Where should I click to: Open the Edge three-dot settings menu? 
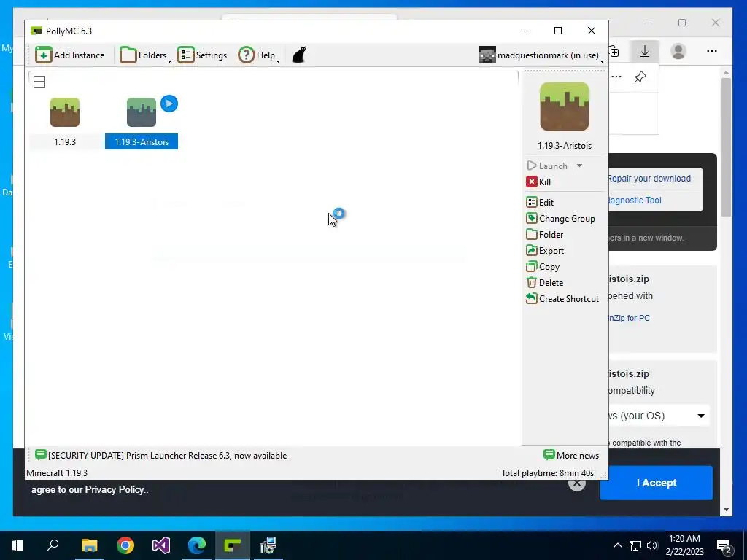712,51
